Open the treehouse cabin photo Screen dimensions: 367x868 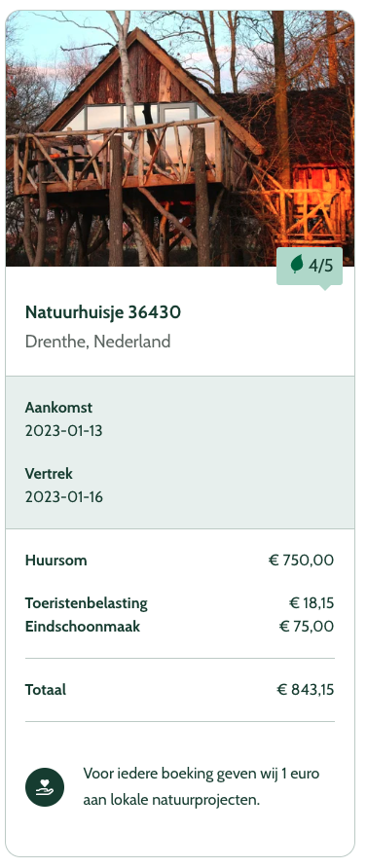point(180,138)
